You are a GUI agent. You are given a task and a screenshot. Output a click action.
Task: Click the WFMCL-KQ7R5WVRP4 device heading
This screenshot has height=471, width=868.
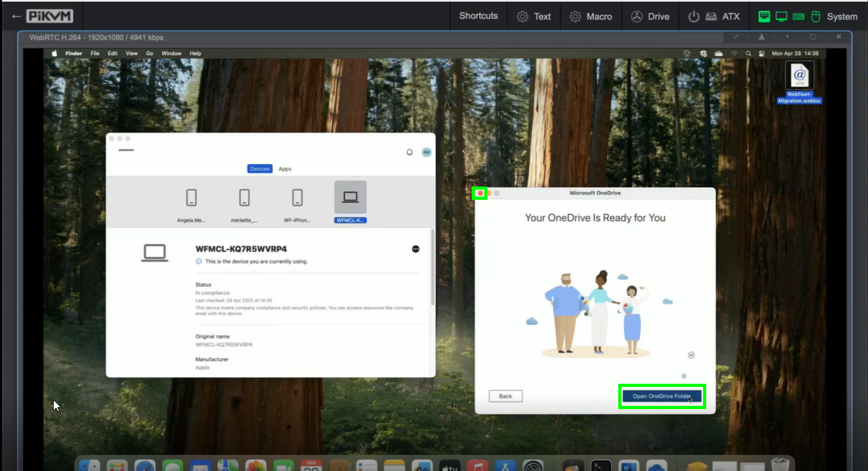[241, 249]
